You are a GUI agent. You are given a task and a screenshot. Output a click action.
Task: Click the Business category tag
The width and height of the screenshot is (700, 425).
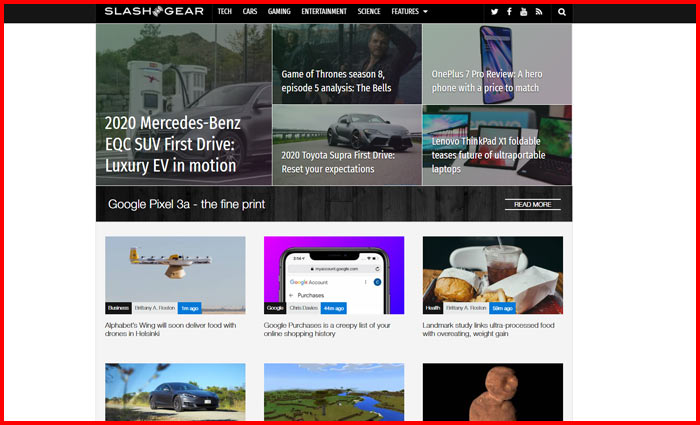[x=118, y=308]
